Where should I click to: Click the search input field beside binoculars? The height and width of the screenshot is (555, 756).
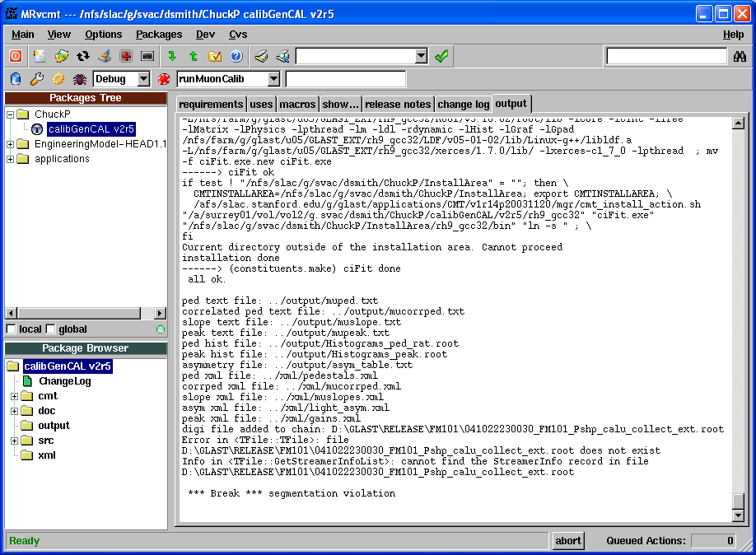pos(666,57)
